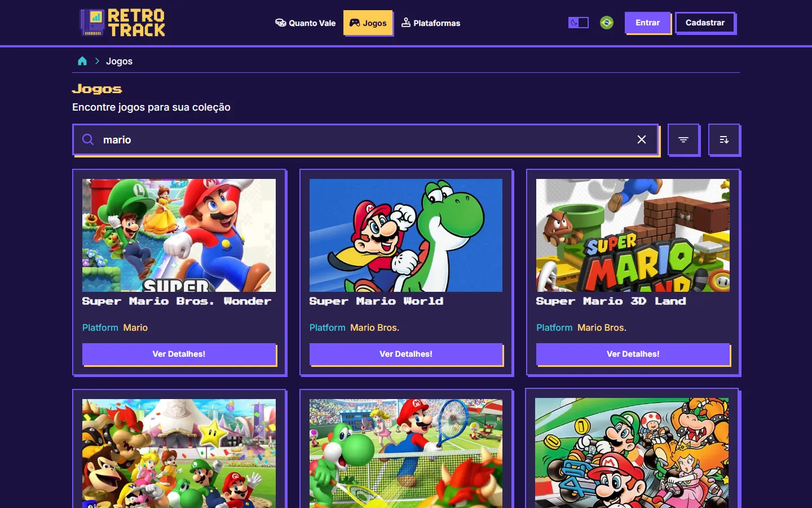Toggle dark mode switch
This screenshot has height=508, width=812.
tap(578, 23)
